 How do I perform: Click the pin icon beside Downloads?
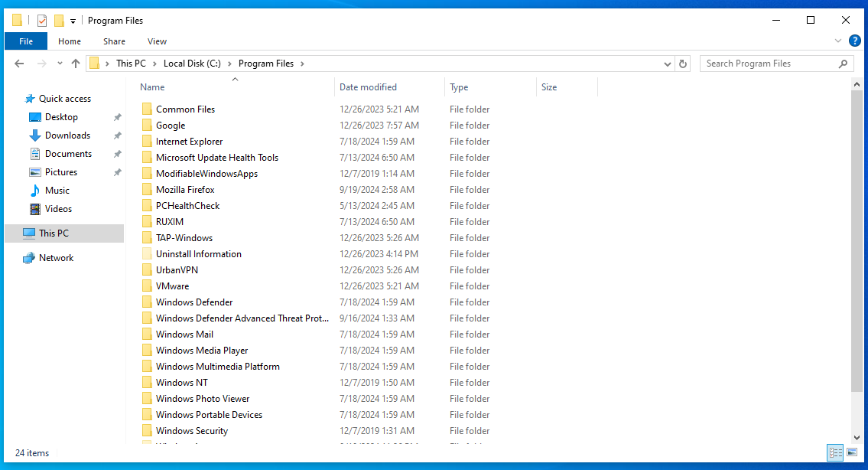coord(117,135)
